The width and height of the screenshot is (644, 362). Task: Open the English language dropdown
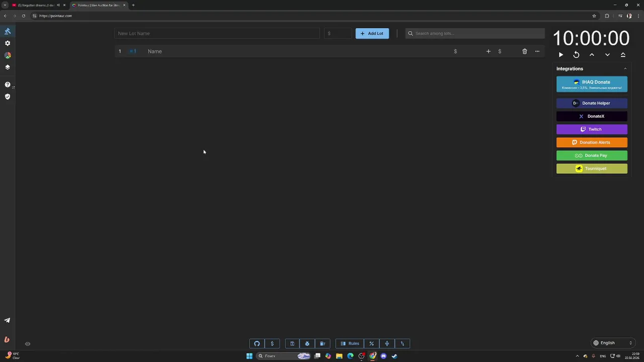(x=612, y=343)
